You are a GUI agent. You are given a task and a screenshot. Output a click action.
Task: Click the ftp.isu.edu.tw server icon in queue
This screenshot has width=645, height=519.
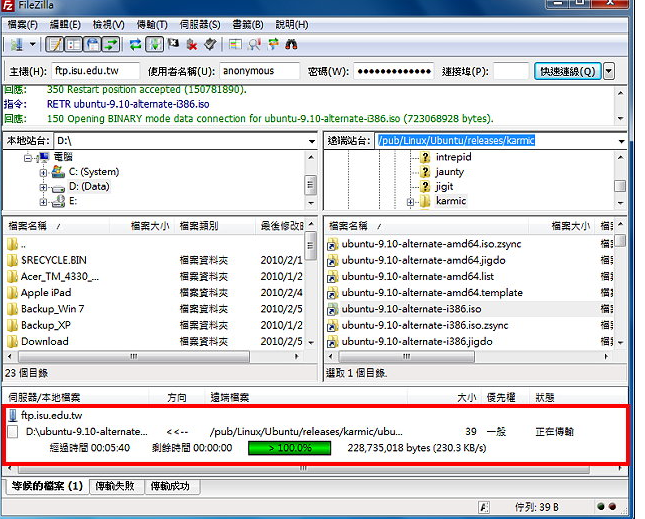point(13,415)
